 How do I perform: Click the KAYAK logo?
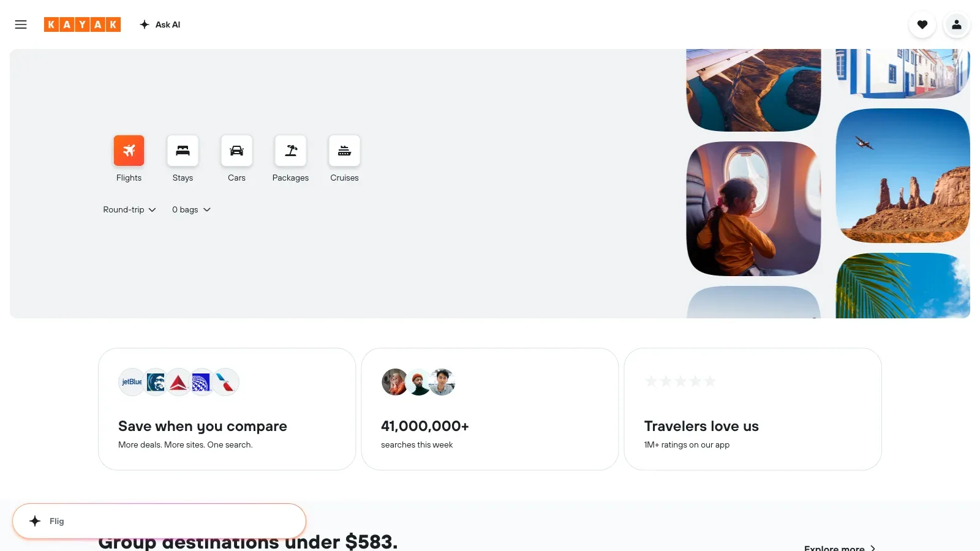[x=82, y=24]
